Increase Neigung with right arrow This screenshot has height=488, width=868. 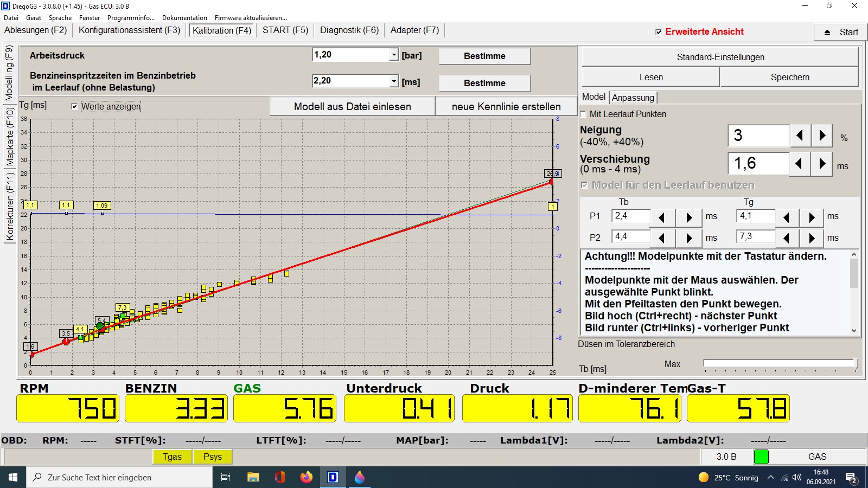tap(822, 136)
